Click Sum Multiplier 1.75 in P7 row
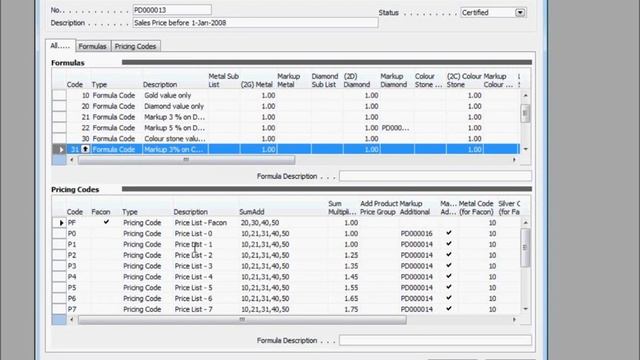 pyautogui.click(x=343, y=309)
